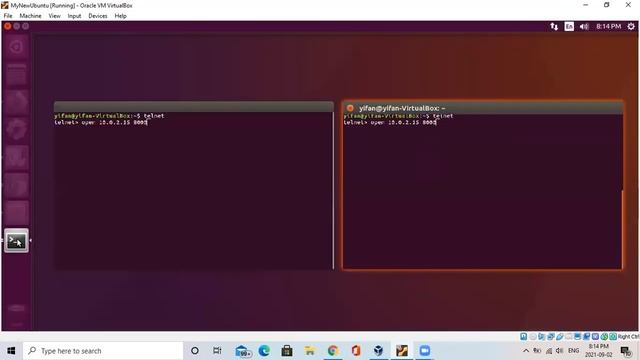The image size is (640, 360).
Task: Show hidden system tray icons
Action: point(526,351)
